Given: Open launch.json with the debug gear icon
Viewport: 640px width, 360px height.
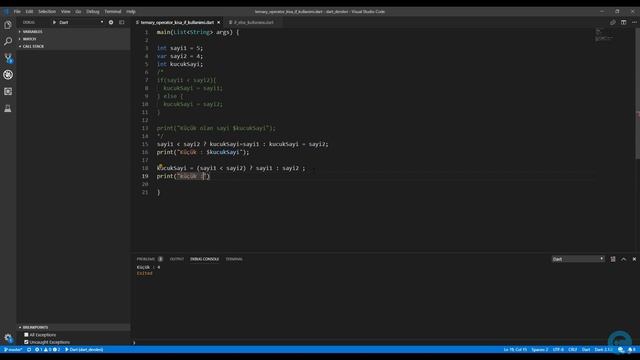Looking at the screenshot, I should click(111, 22).
